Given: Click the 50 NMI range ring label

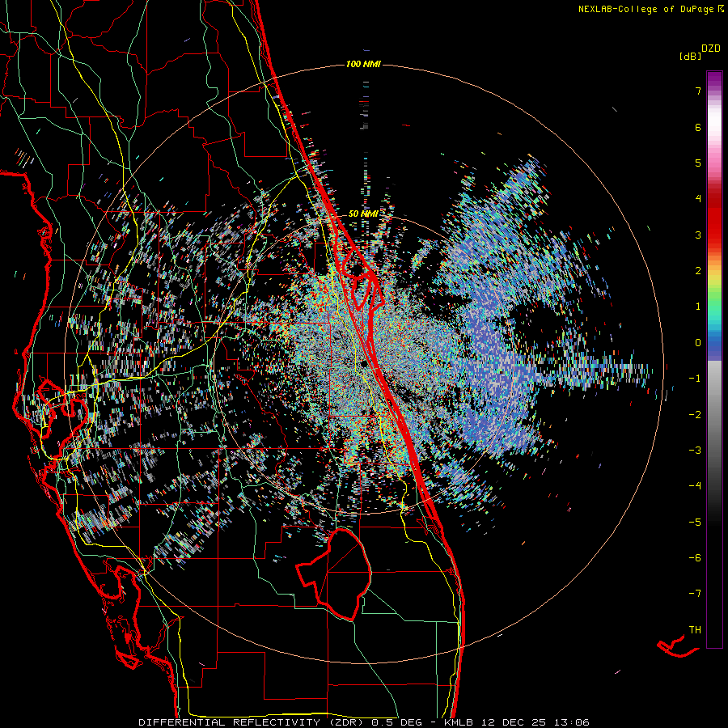Looking at the screenshot, I should (363, 214).
